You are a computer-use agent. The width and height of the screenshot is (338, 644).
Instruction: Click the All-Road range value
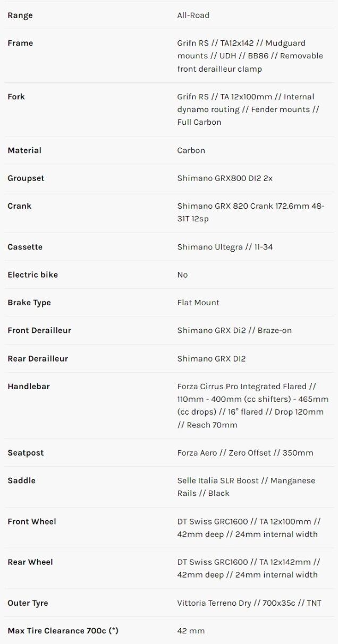pyautogui.click(x=193, y=15)
